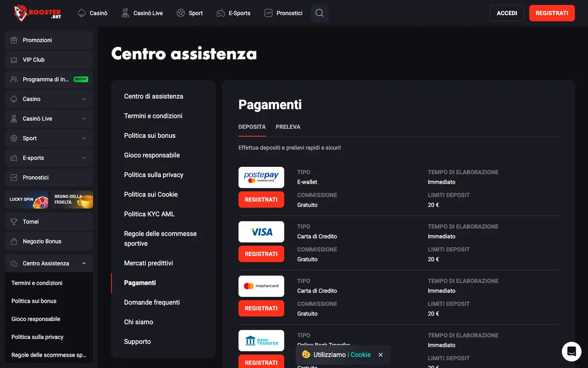The width and height of the screenshot is (588, 368).
Task: Click the Rooster.bet logo
Action: click(37, 13)
